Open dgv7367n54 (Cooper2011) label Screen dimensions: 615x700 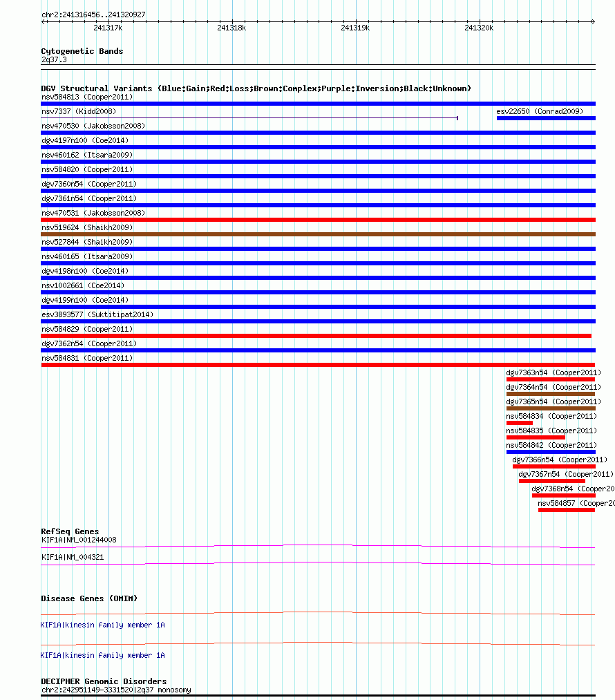tap(566, 474)
